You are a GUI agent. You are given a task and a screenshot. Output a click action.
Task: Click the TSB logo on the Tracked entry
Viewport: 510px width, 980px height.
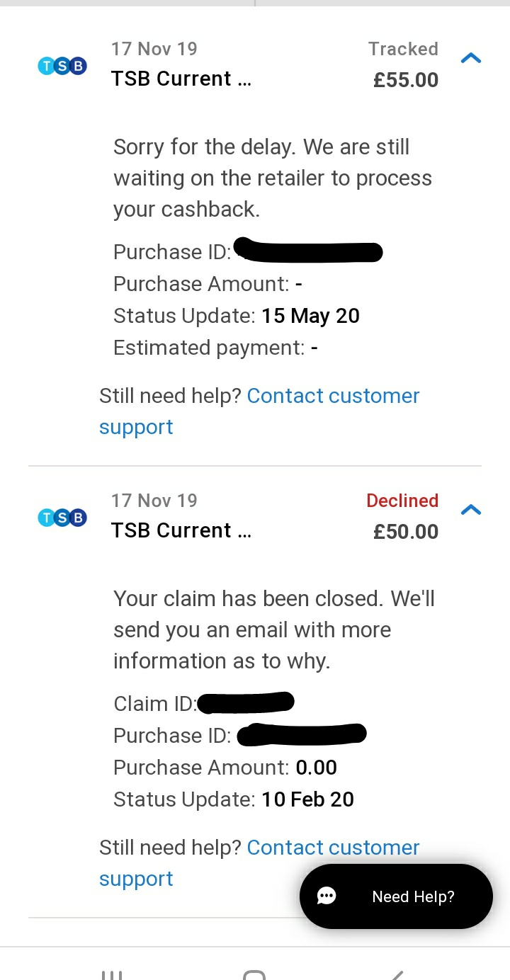point(62,67)
